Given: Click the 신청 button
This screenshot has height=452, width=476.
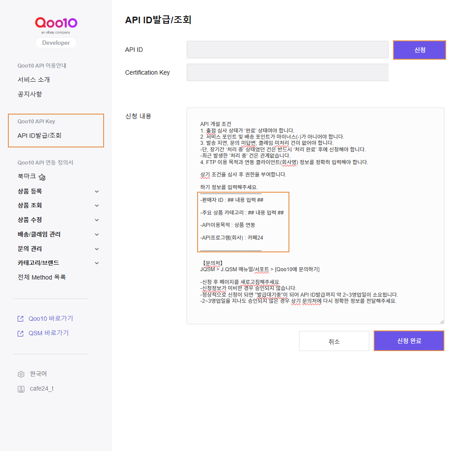Looking at the screenshot, I should pyautogui.click(x=419, y=50).
